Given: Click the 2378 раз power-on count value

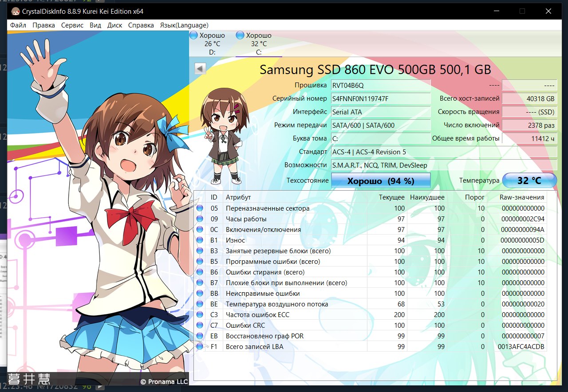Looking at the screenshot, I should (529, 125).
